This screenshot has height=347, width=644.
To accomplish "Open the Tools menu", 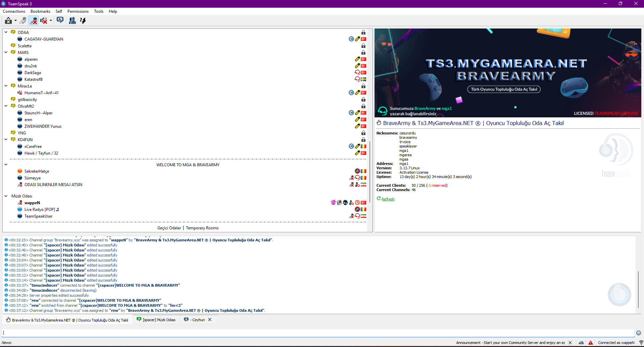I will pyautogui.click(x=99, y=11).
